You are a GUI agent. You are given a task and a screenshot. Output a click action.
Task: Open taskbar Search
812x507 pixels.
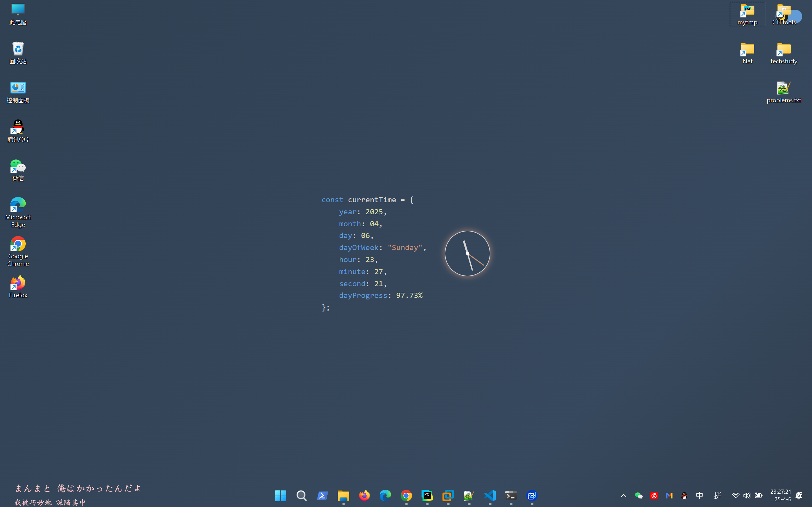coord(301,495)
